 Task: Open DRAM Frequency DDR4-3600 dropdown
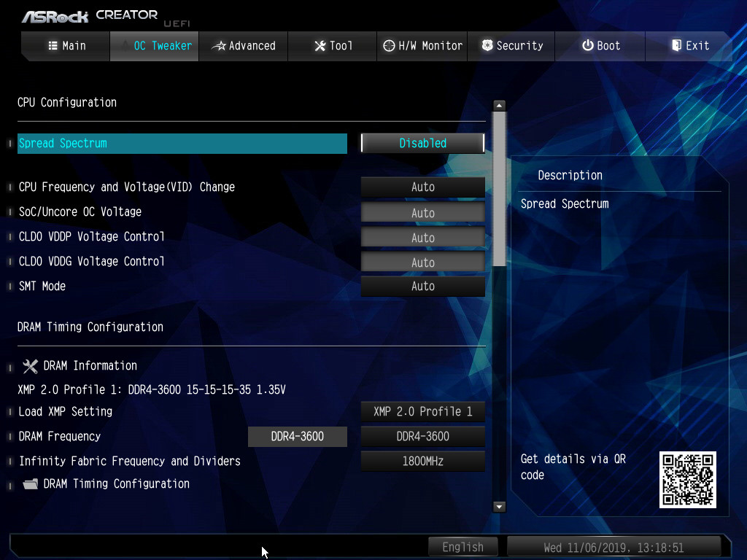tap(422, 437)
